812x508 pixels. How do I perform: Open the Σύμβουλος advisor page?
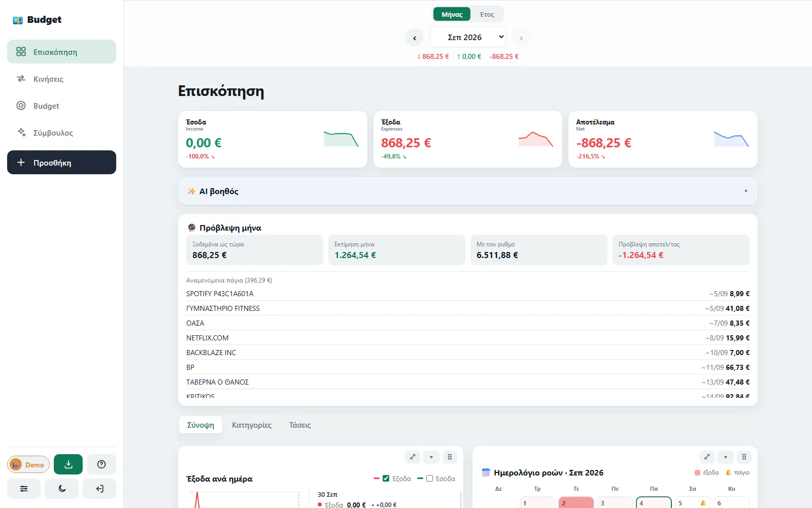point(61,133)
